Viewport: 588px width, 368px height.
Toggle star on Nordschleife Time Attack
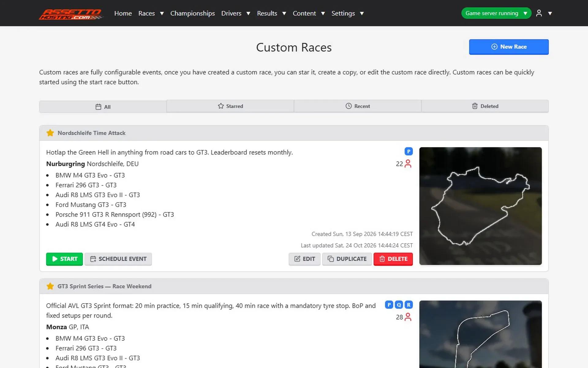(50, 133)
